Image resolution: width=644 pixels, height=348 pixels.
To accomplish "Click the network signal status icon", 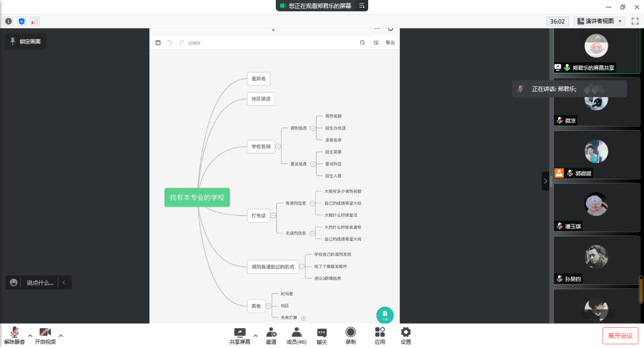I will [35, 21].
